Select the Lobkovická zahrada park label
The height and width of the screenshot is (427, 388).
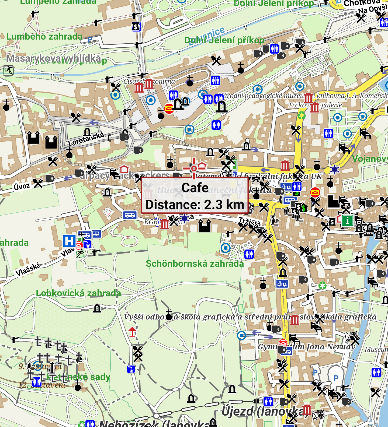[78, 293]
